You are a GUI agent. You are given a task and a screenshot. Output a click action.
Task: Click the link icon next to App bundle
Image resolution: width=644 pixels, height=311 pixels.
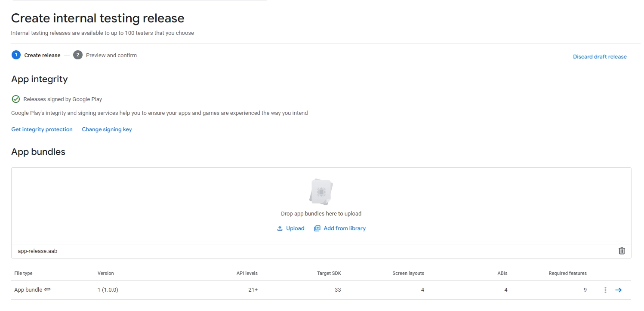[48, 289]
